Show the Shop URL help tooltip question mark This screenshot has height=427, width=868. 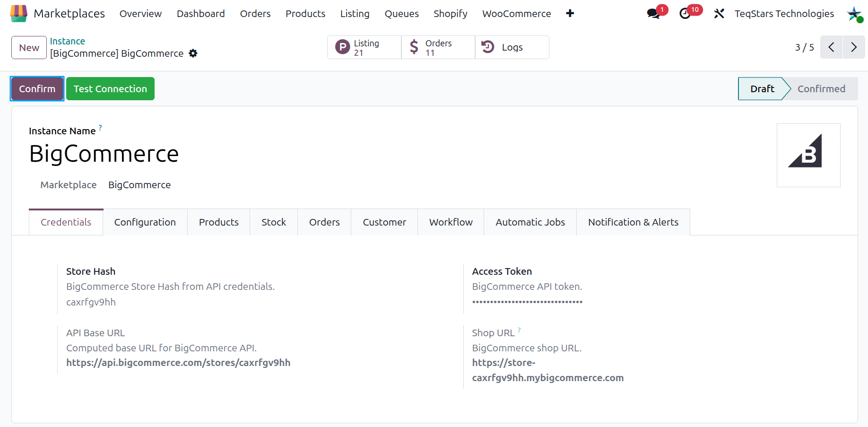point(519,330)
